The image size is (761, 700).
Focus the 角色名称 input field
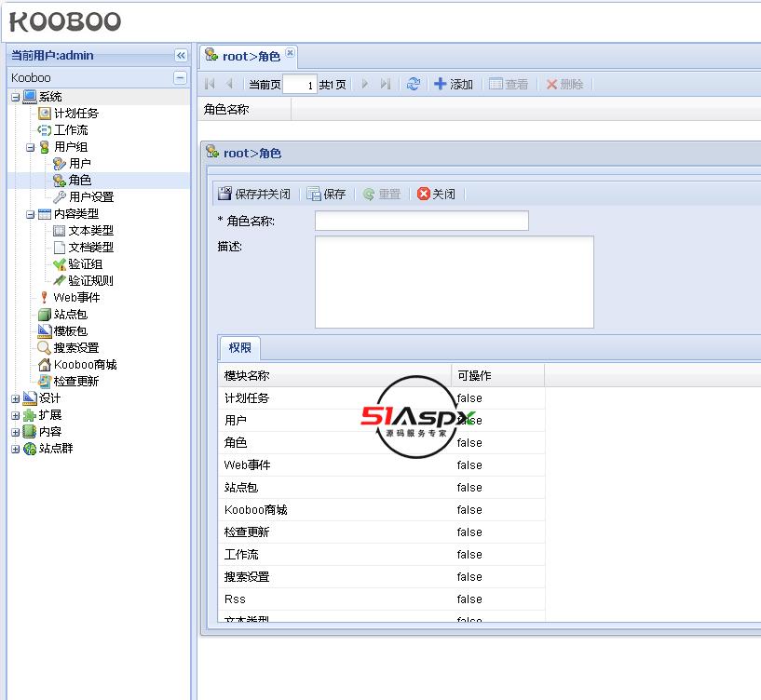coord(422,221)
